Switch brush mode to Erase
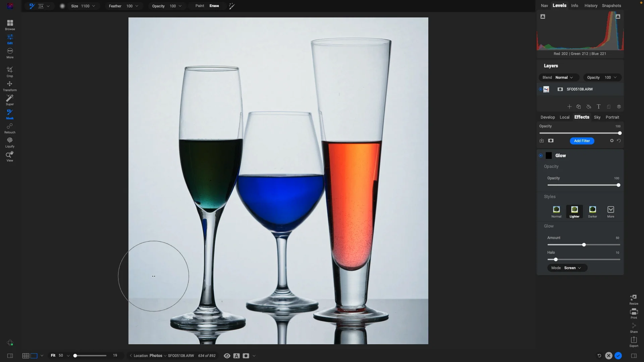The width and height of the screenshot is (644, 362). pyautogui.click(x=214, y=6)
